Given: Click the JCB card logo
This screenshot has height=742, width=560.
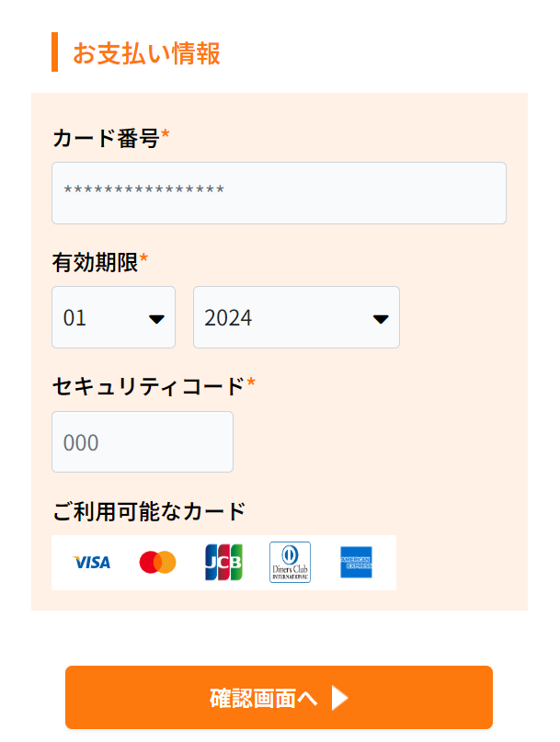Looking at the screenshot, I should [x=223, y=562].
